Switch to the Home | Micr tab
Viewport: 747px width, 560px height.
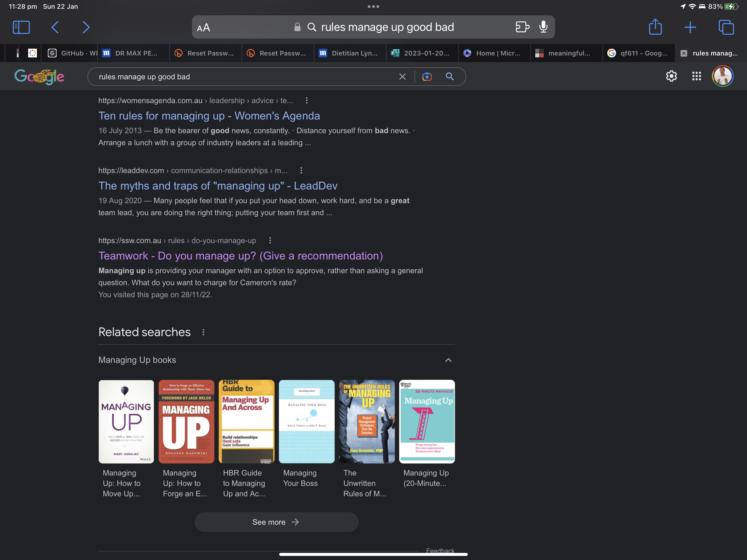click(x=494, y=53)
